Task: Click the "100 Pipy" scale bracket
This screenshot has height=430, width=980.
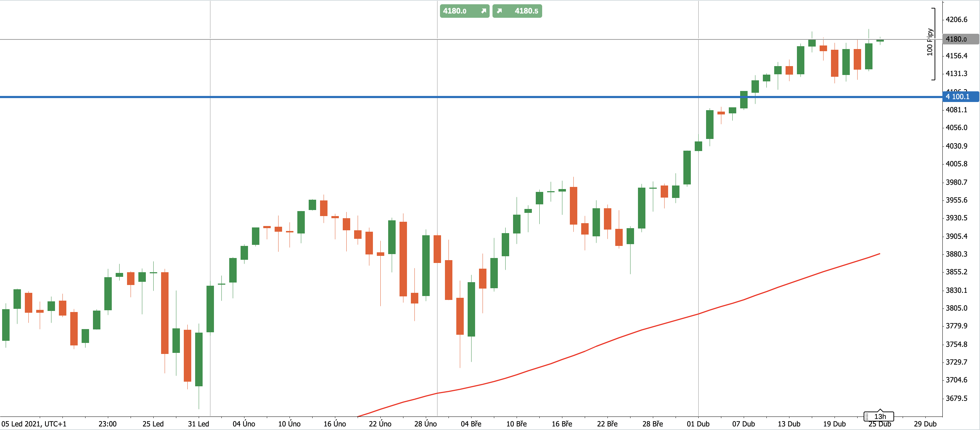Action: [x=931, y=43]
